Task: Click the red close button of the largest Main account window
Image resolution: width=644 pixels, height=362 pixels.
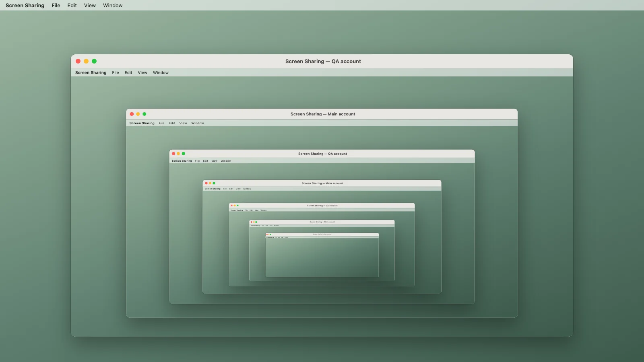Action: [x=132, y=114]
